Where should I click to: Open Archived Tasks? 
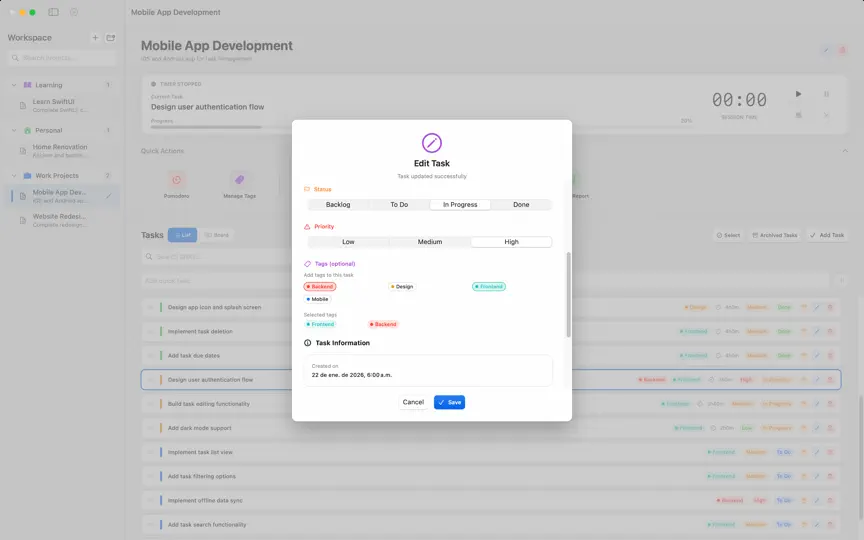tap(775, 235)
